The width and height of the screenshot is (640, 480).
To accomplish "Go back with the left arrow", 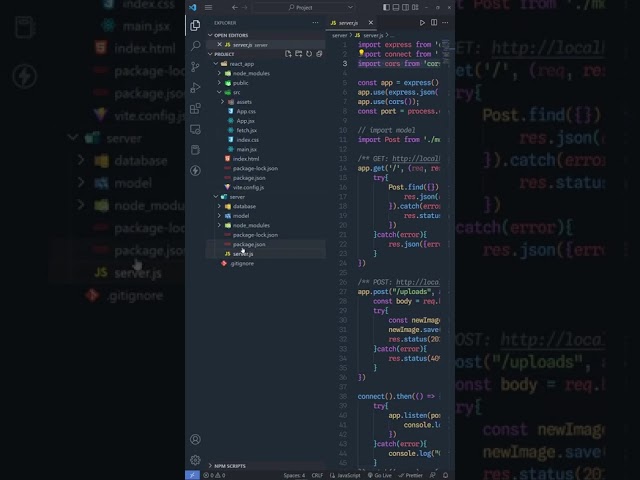I will (234, 7).
